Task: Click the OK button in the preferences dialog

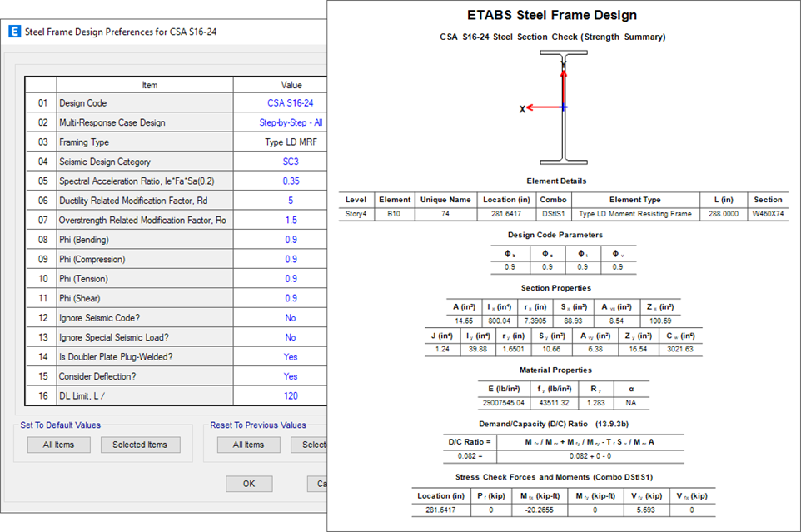Action: 249,484
